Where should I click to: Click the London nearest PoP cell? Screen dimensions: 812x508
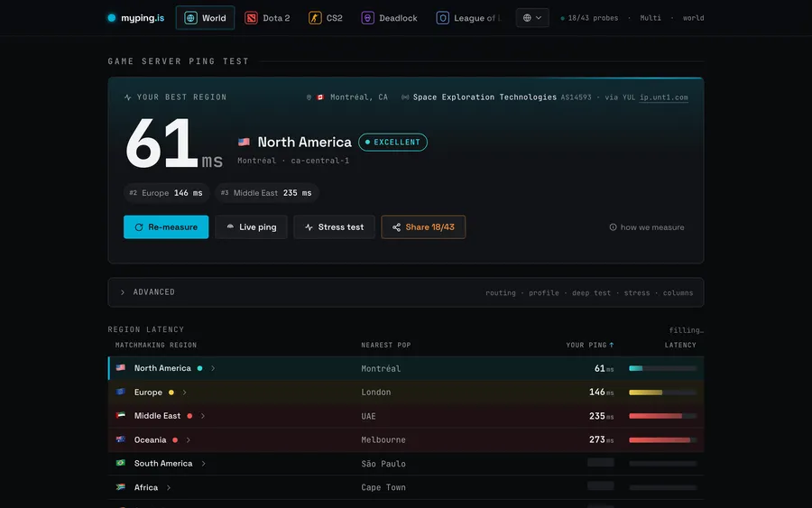[376, 393]
